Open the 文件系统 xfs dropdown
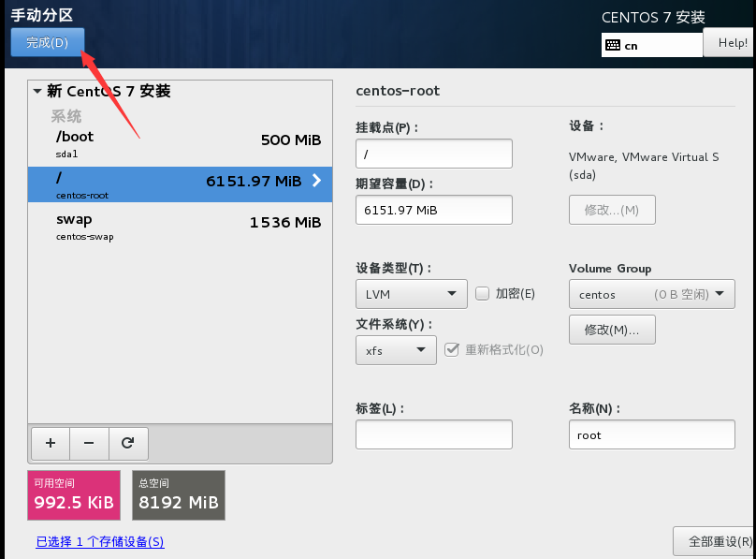Viewport: 756px width, 559px height. pos(396,350)
